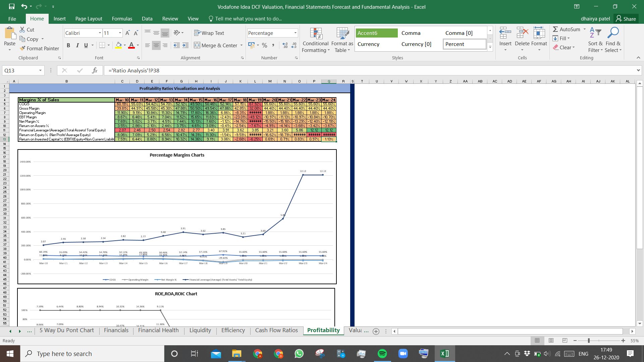The width and height of the screenshot is (644, 362).
Task: Expand the Fill dropdown
Action: coord(569,38)
